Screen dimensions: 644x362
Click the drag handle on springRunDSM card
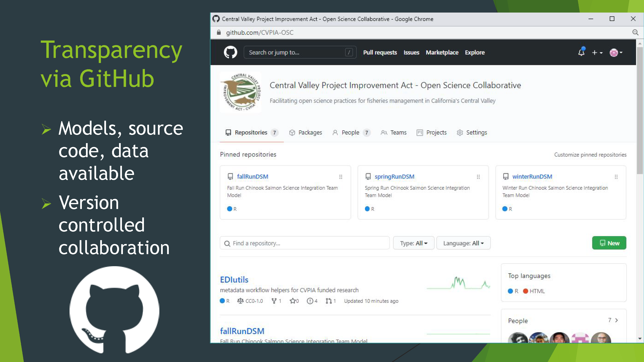coord(478,177)
